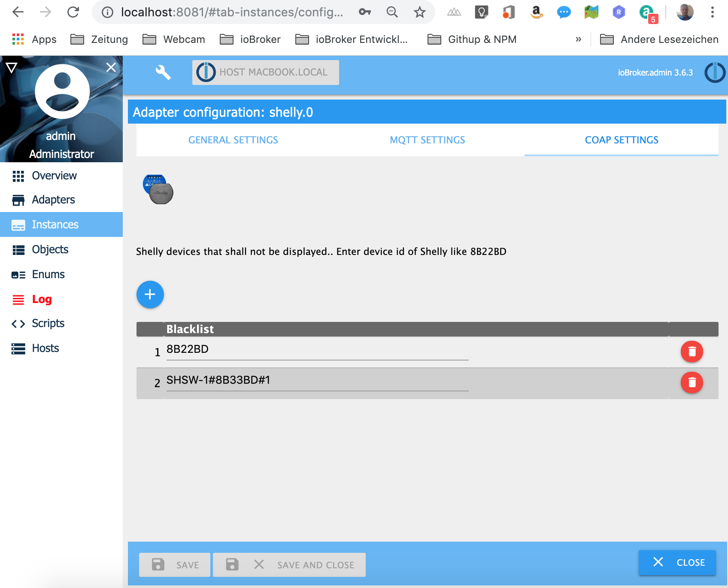The height and width of the screenshot is (588, 728).
Task: Open the Hosts page
Action: tap(61, 348)
